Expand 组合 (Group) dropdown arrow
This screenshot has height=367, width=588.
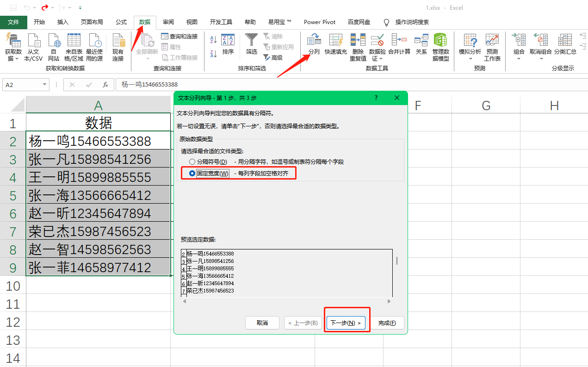(519, 59)
